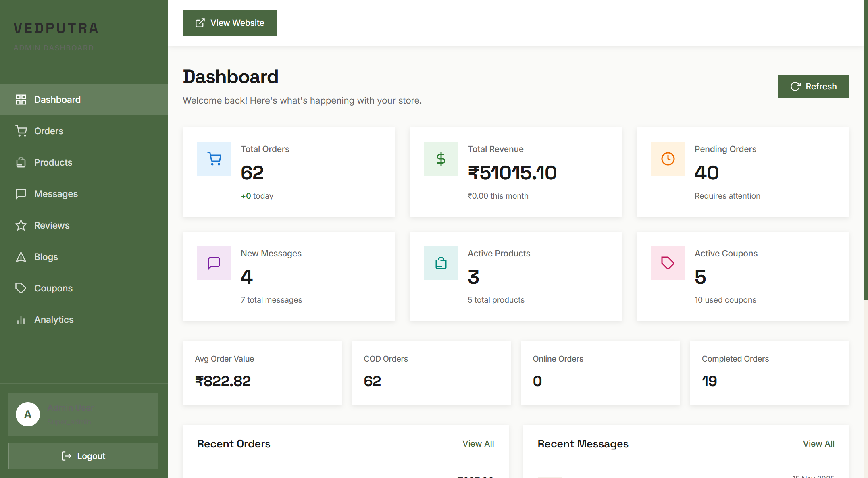Click the star icon next to Reviews
868x478 pixels.
[21, 225]
